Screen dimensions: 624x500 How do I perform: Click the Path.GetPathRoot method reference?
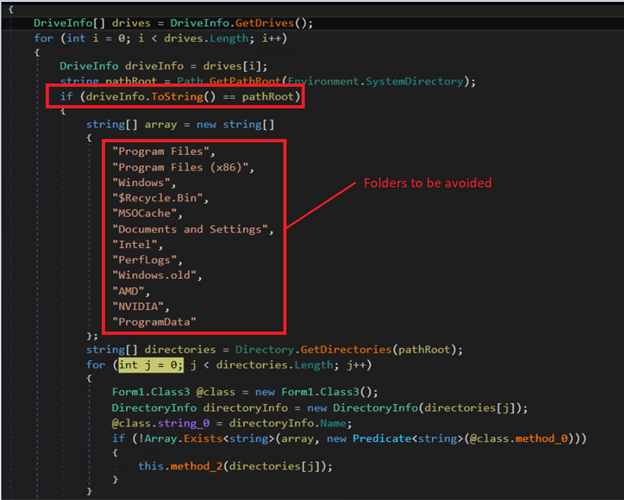(x=227, y=81)
